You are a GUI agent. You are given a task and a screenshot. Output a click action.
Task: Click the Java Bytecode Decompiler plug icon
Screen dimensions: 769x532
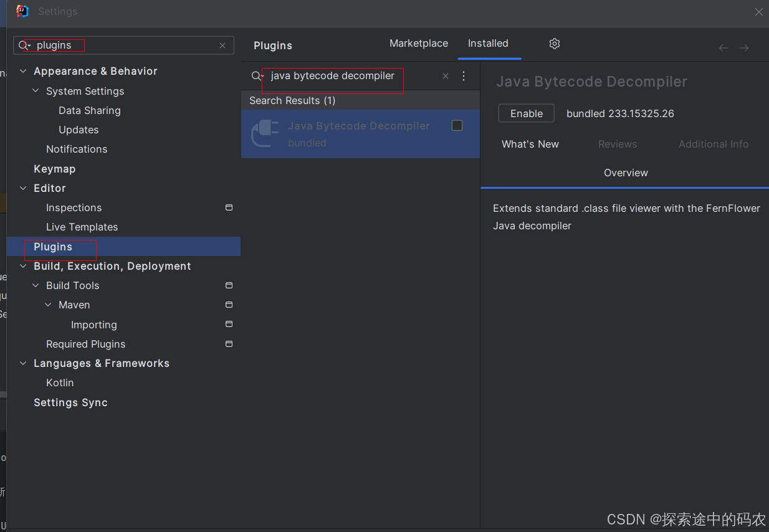click(x=265, y=133)
